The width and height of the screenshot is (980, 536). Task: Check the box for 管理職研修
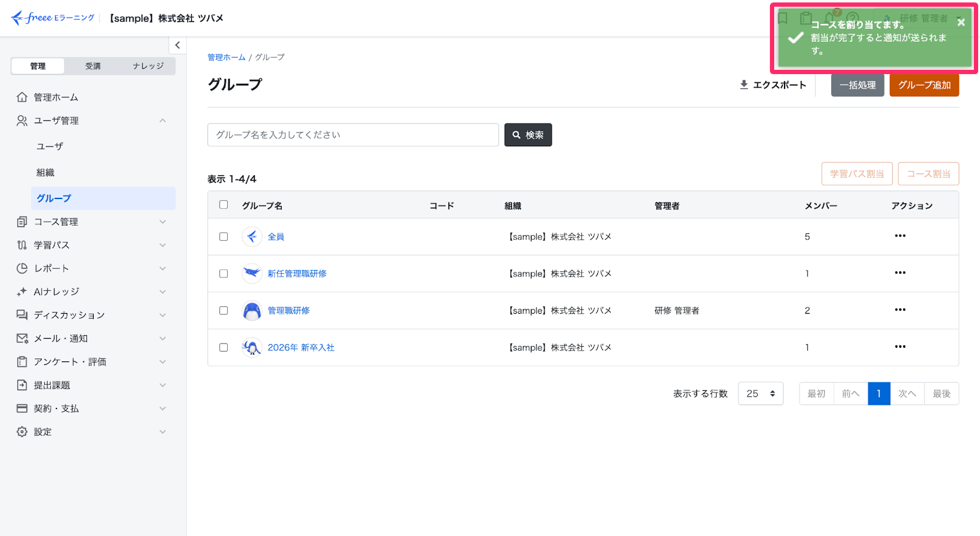pos(224,311)
